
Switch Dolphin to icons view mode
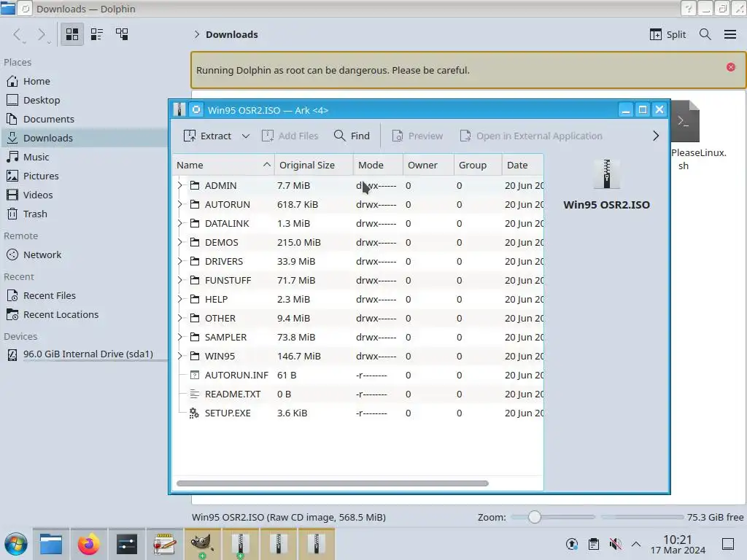pos(72,34)
